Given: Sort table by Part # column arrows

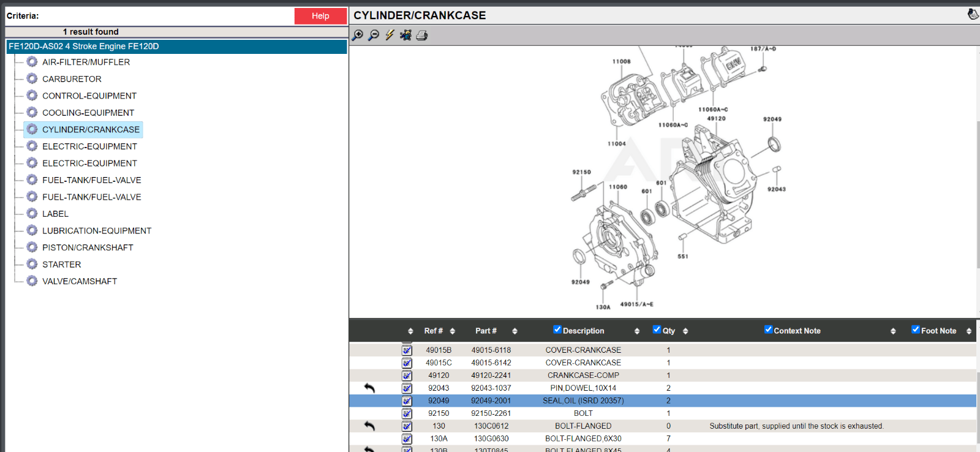Looking at the screenshot, I should click(514, 331).
